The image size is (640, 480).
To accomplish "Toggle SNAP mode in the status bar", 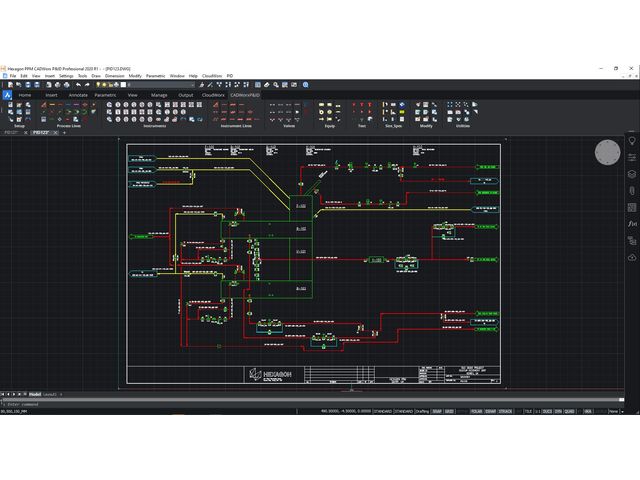I will (437, 411).
